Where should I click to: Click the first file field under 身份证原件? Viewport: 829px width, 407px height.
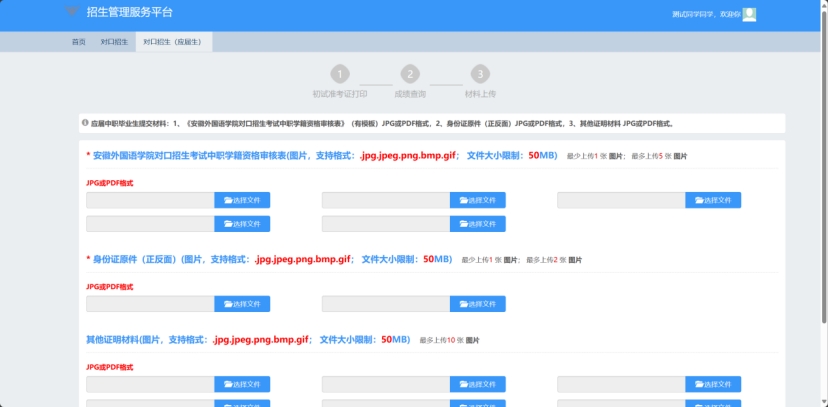point(150,304)
